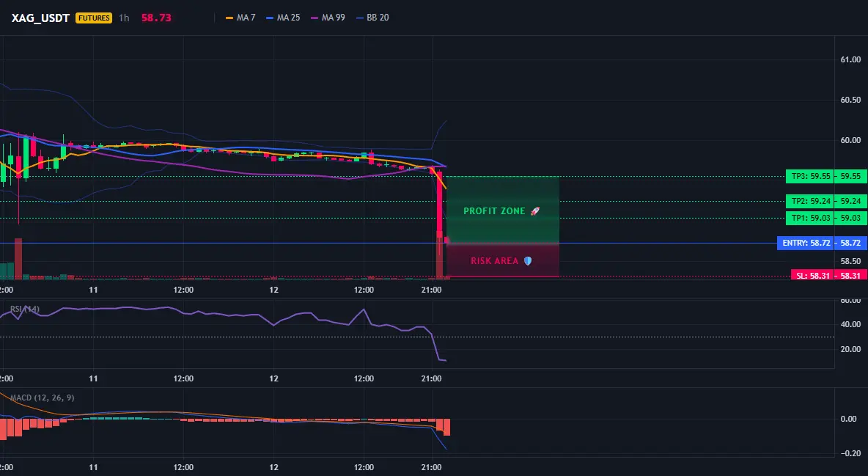The height and width of the screenshot is (476, 868).
Task: Click the yellow FUTURES badge
Action: tap(94, 18)
